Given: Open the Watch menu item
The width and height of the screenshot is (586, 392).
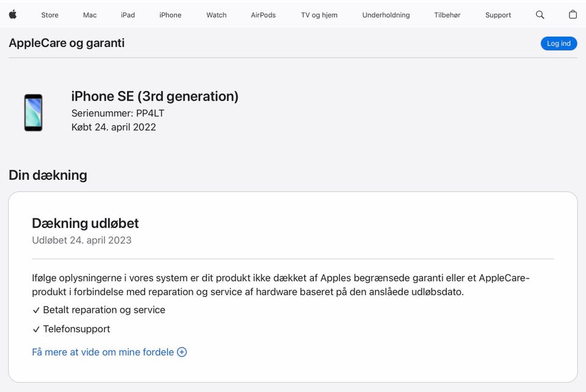Looking at the screenshot, I should (216, 15).
